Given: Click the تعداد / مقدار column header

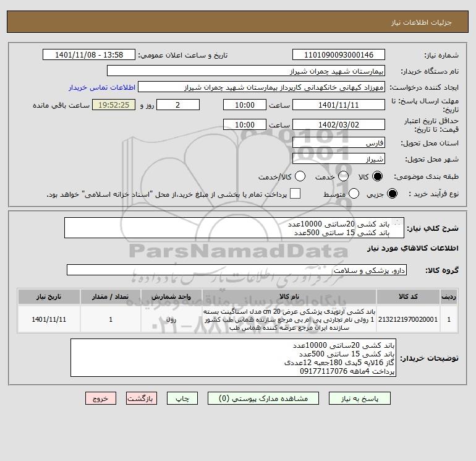Looking at the screenshot, I should pyautogui.click(x=111, y=296).
